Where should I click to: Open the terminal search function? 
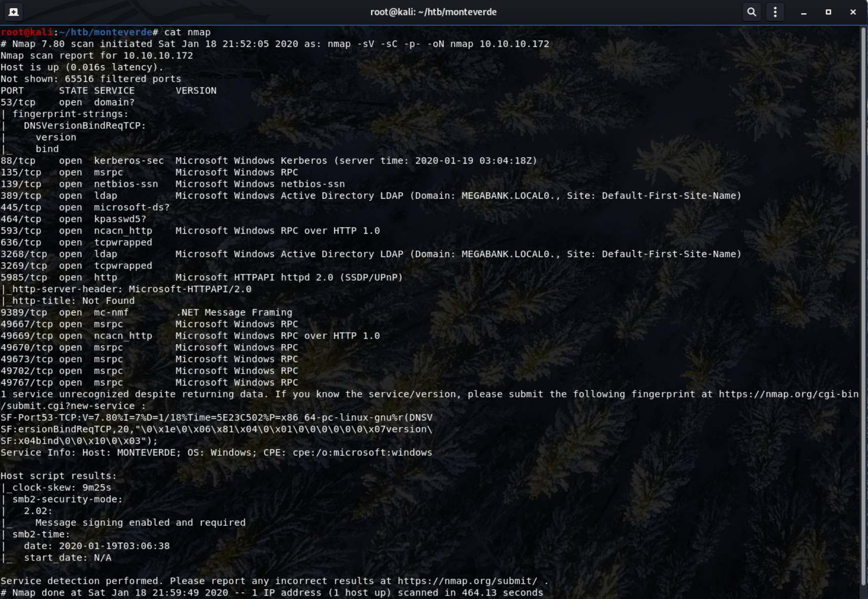[751, 12]
